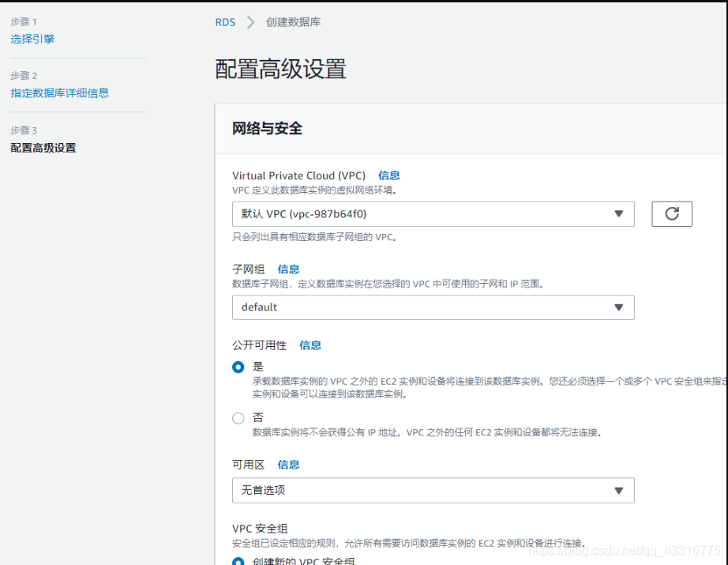Open the default subnet group dropdown
Image resolution: width=728 pixels, height=565 pixels.
[x=433, y=307]
